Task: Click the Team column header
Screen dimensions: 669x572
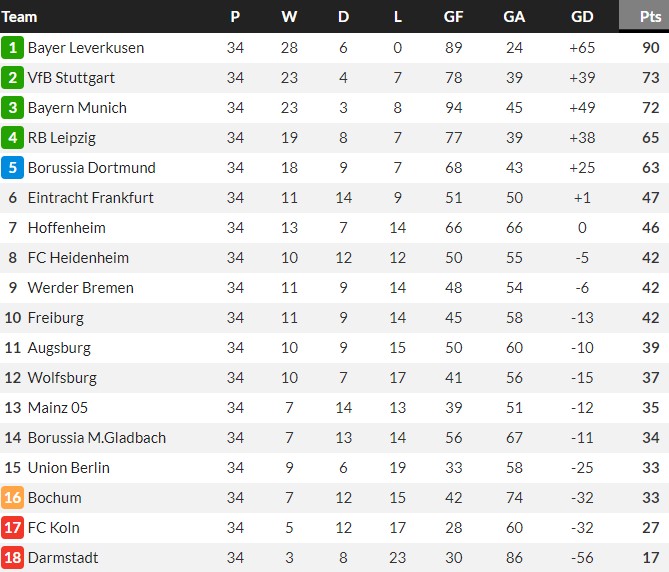Action: (x=20, y=16)
